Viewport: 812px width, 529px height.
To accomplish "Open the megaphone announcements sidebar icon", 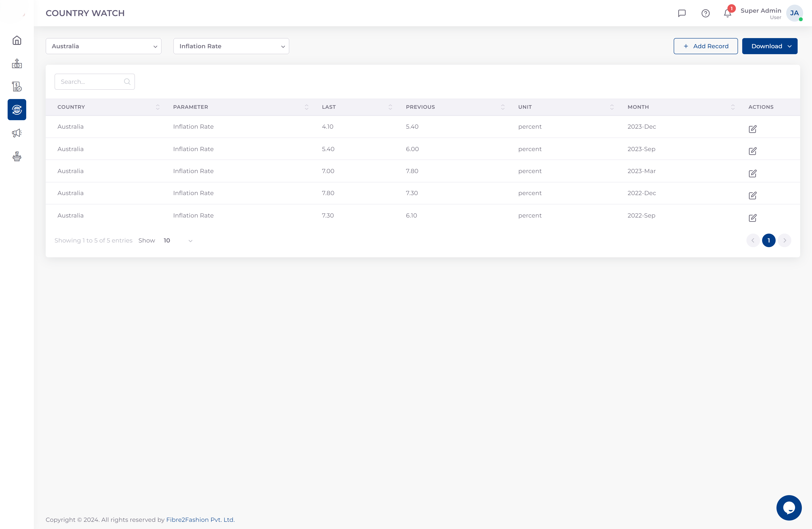I will tap(17, 133).
